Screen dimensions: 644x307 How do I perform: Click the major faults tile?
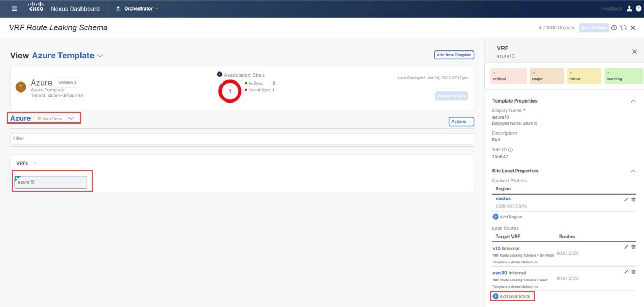[548, 76]
